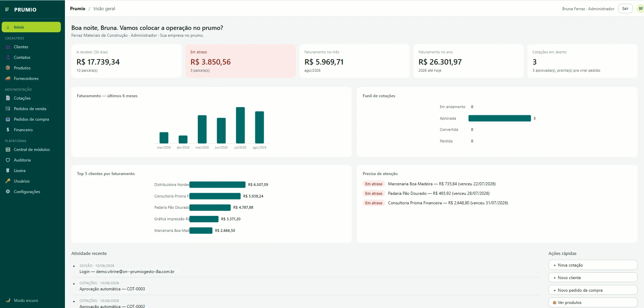The image size is (644, 308).
Task: Click the Prumio logo icon in sidebar
Action: coord(7,10)
